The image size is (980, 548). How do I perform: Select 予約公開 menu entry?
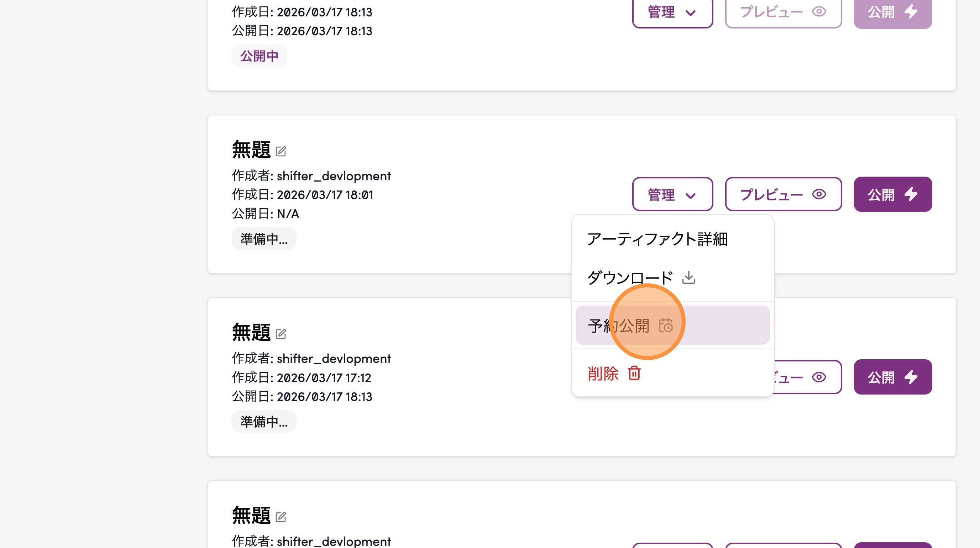(x=619, y=326)
